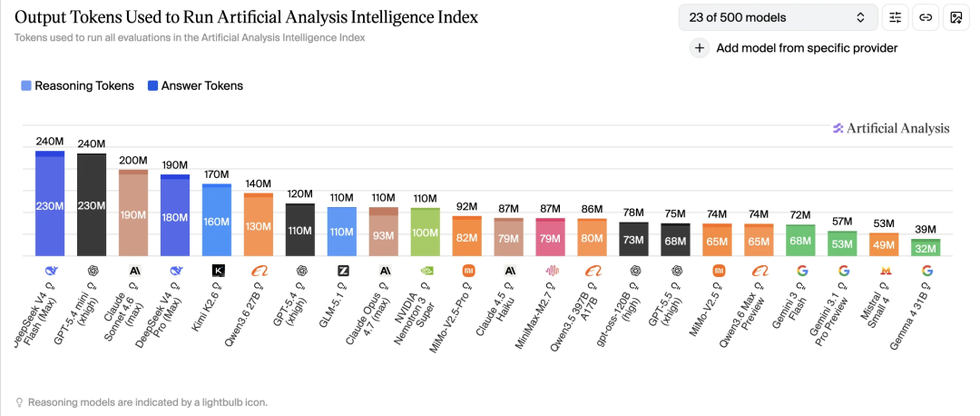Select the MiniMax-M2.7 waveform logo
This screenshot has width=980, height=416.
pyautogui.click(x=552, y=271)
